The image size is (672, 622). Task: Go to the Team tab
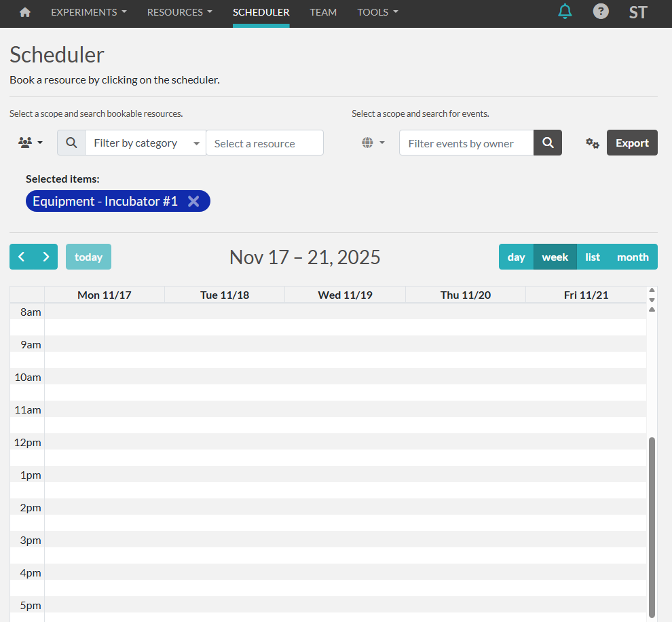(323, 12)
